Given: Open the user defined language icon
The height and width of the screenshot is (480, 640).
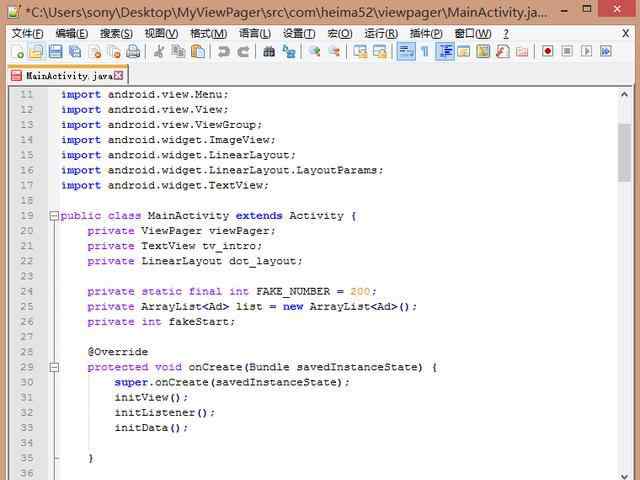Looking at the screenshot, I should pos(464,51).
